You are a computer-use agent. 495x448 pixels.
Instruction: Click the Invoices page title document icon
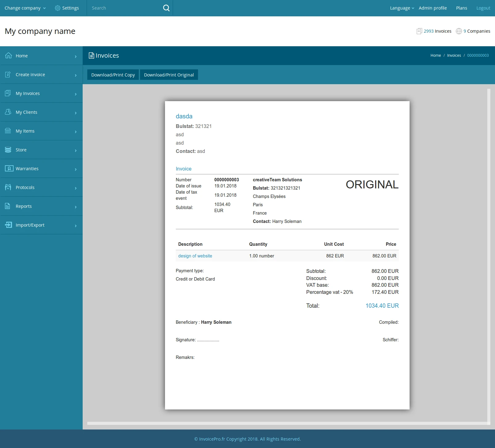[x=91, y=55]
